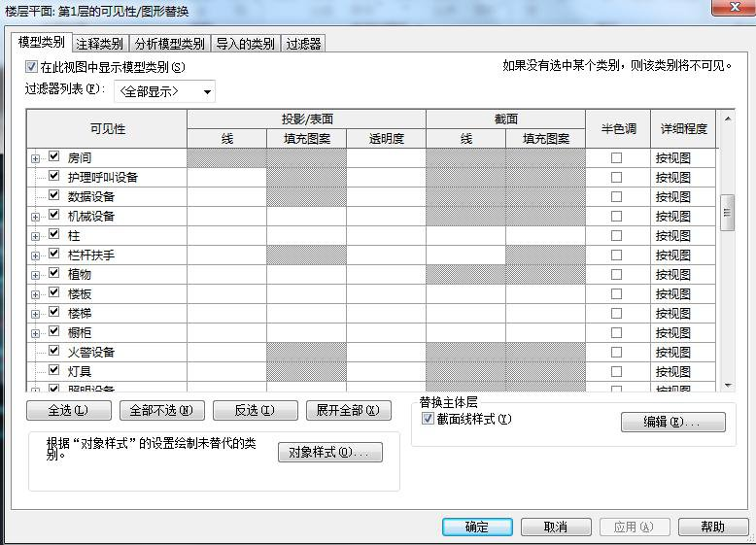Click scrollbar down arrow in table
Screen dimensions: 756x545
coord(728,385)
